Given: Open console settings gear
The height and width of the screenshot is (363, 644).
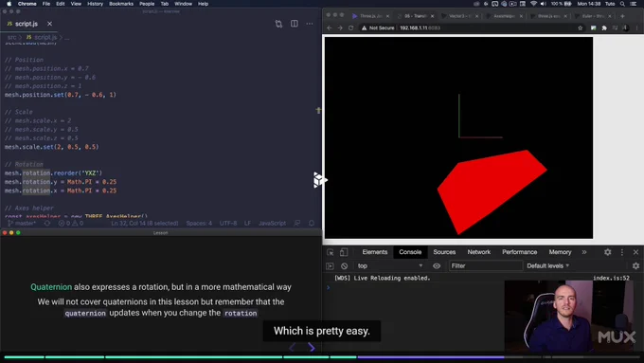Looking at the screenshot, I should click(635, 266).
